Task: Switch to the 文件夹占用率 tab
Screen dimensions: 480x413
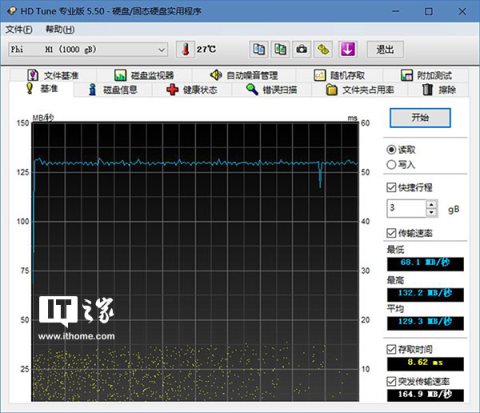Action: 360,90
